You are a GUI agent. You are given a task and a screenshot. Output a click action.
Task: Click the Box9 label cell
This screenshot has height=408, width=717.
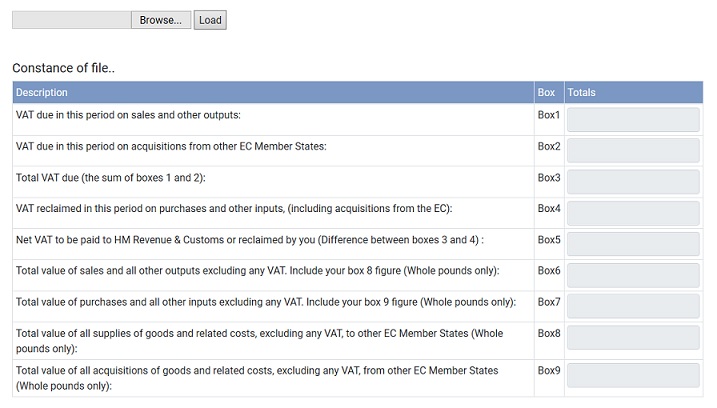coord(549,378)
